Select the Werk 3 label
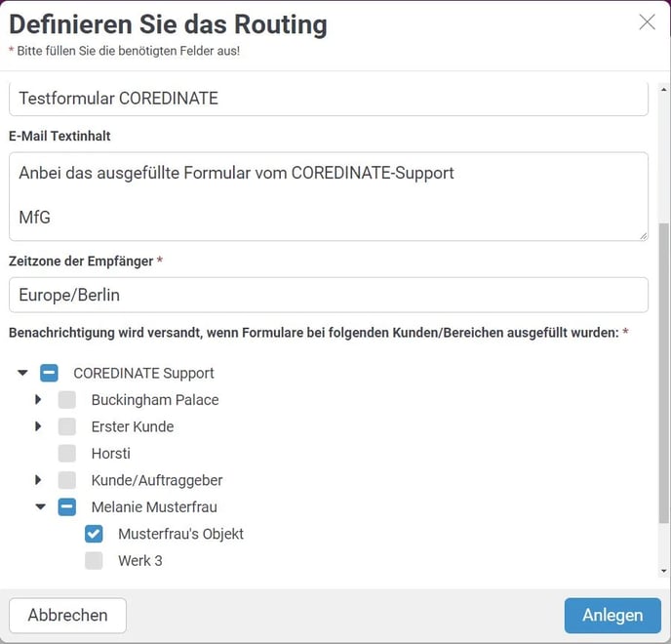671x644 pixels. tap(140, 561)
